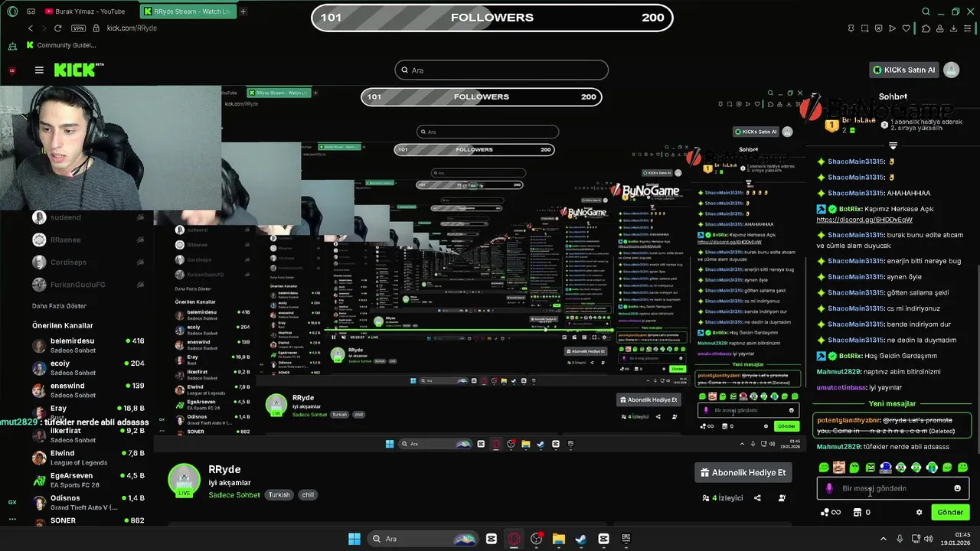Open the ad blocker shield icon
The image size is (980, 551).
point(878,28)
